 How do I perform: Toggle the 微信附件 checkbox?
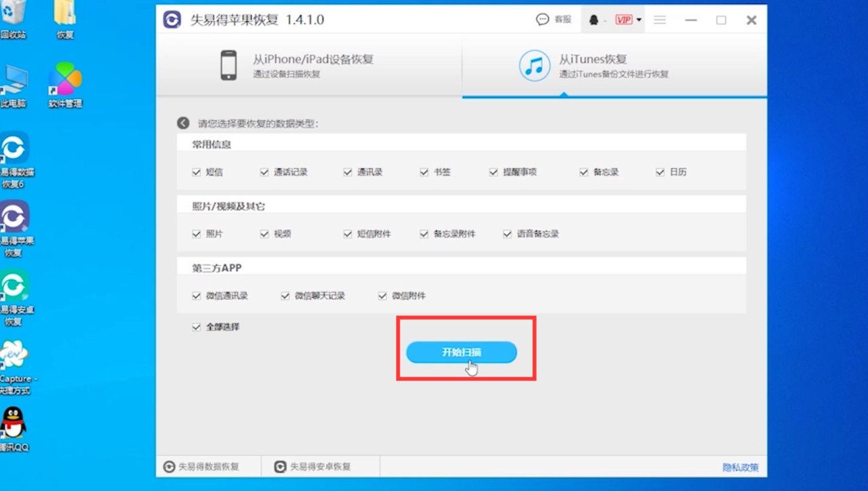click(382, 296)
